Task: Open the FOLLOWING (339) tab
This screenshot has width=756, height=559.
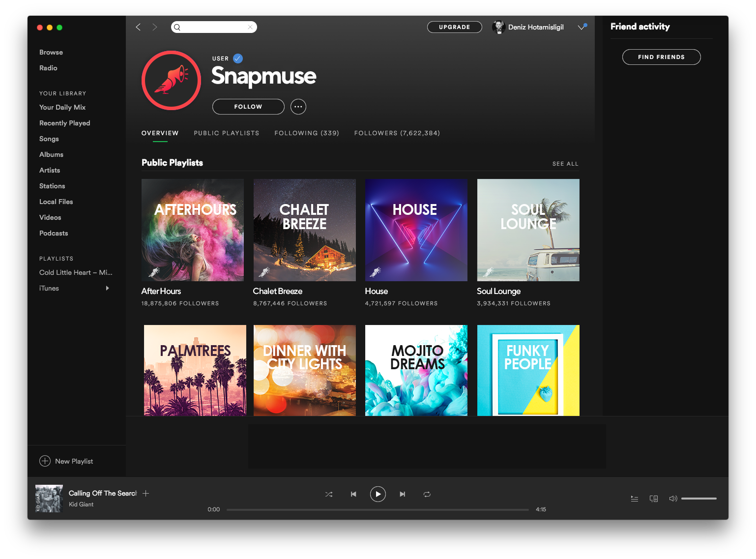Action: pyautogui.click(x=307, y=133)
